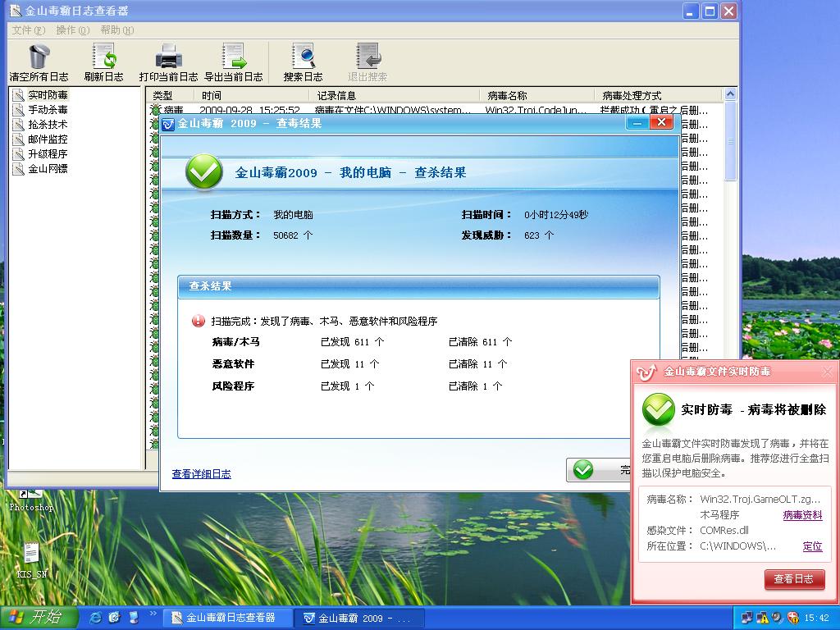Open the 操作 menu
The width and height of the screenshot is (840, 630).
[x=73, y=30]
